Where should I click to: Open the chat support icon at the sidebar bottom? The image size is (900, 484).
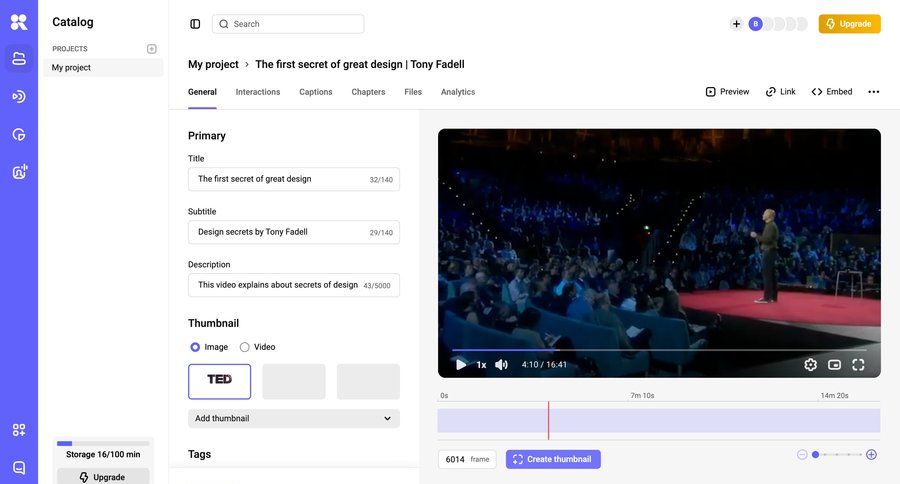(x=19, y=467)
